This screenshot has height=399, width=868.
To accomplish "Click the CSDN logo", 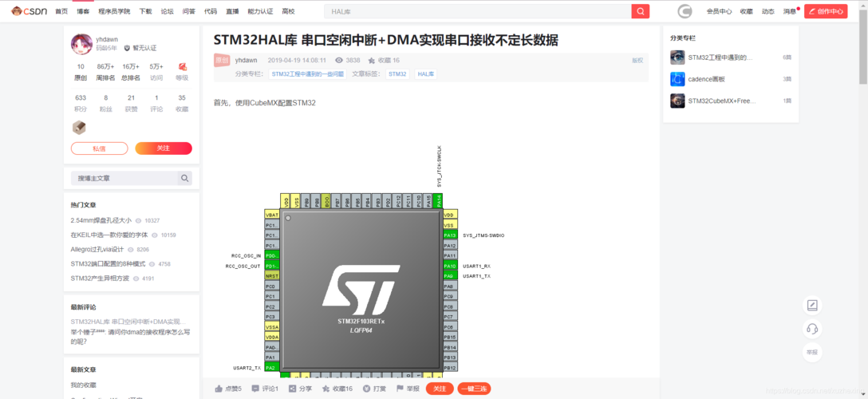I will coord(30,11).
